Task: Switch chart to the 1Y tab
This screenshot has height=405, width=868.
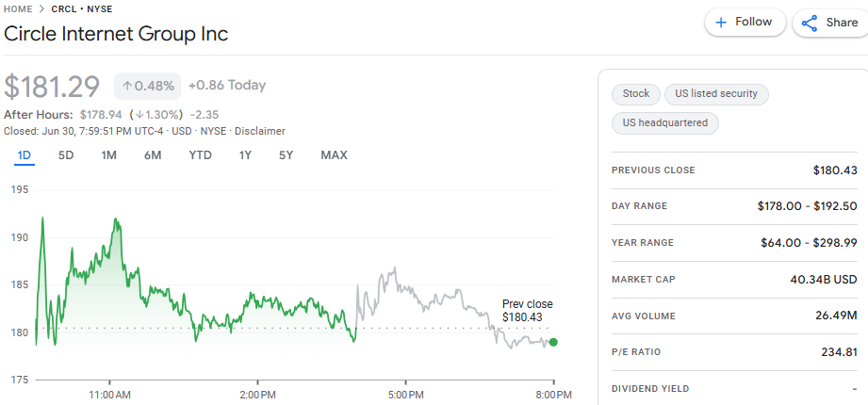Action: pos(245,155)
